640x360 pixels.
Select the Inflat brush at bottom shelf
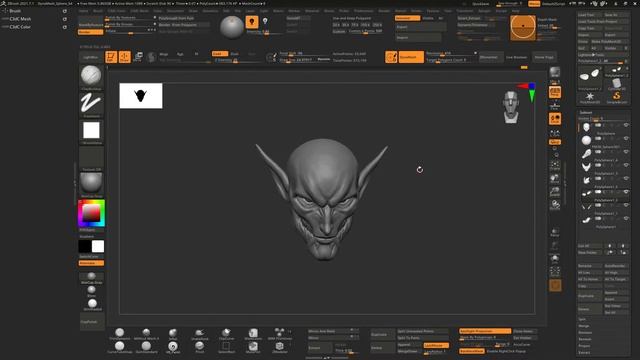(x=173, y=334)
